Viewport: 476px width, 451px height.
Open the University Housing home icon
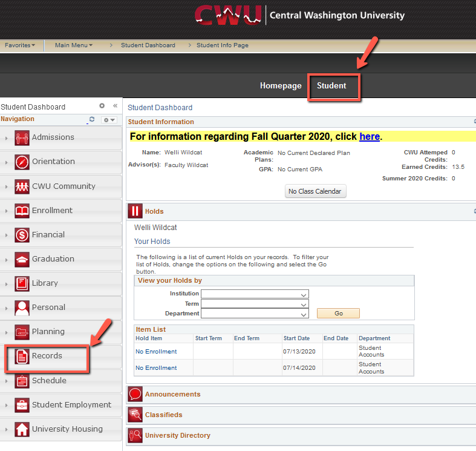pyautogui.click(x=22, y=429)
